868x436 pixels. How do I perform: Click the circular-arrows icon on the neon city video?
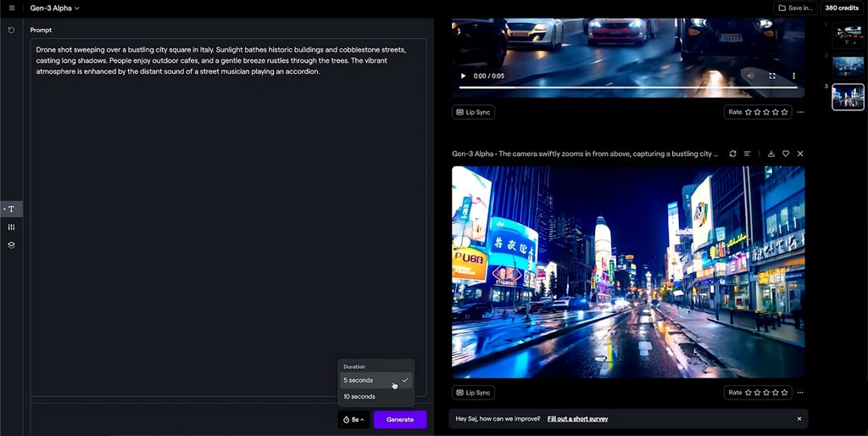click(x=733, y=154)
